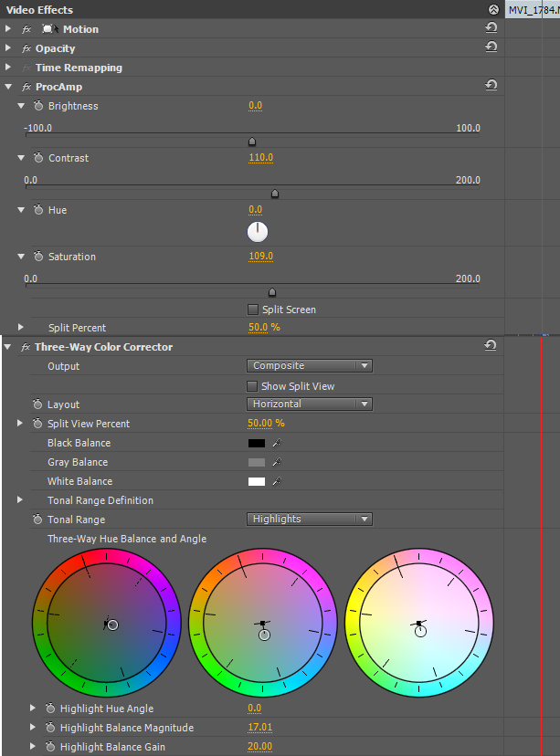Toggle Split View Percent stopwatch
Image resolution: width=560 pixels, height=756 pixels.
pyautogui.click(x=37, y=424)
